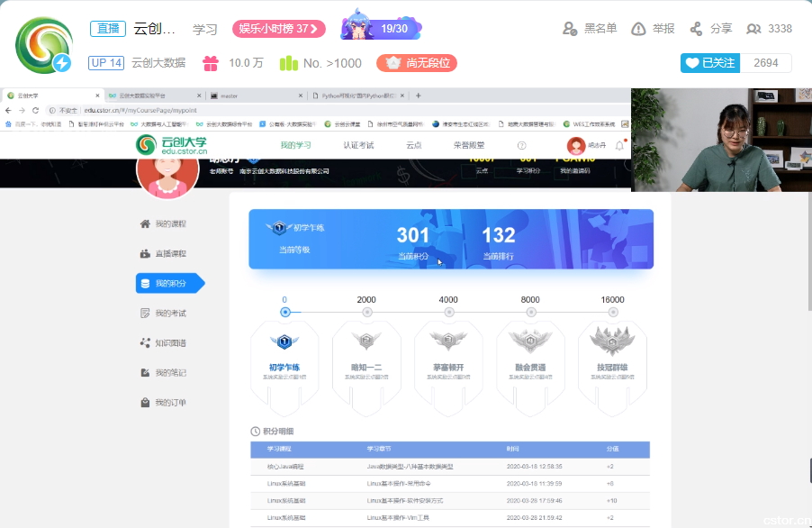Image resolution: width=812 pixels, height=528 pixels.
Task: Click the 云创大学 site logo
Action: tap(171, 145)
